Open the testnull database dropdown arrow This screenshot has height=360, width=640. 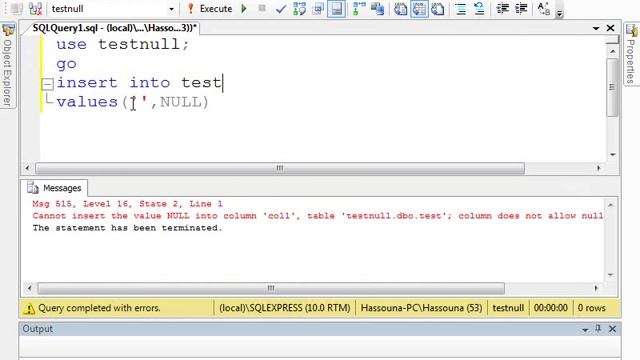(x=171, y=9)
